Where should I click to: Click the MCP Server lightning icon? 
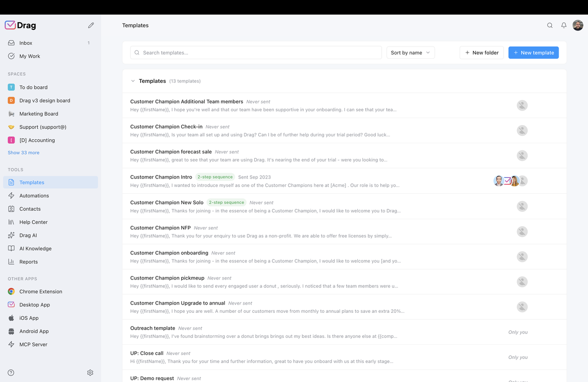pyautogui.click(x=11, y=344)
